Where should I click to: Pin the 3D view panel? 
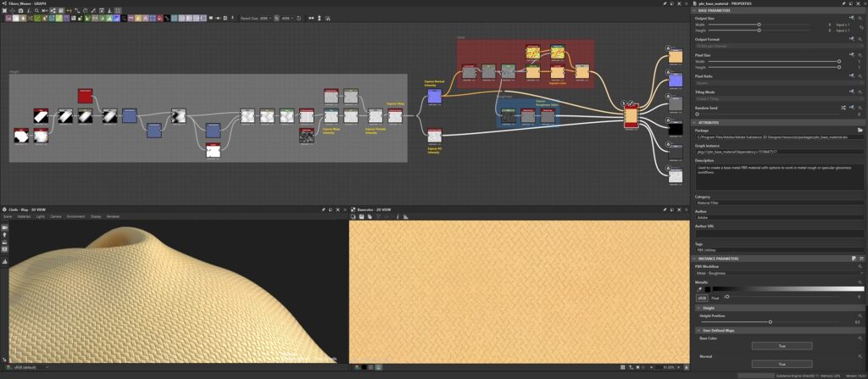tap(323, 209)
